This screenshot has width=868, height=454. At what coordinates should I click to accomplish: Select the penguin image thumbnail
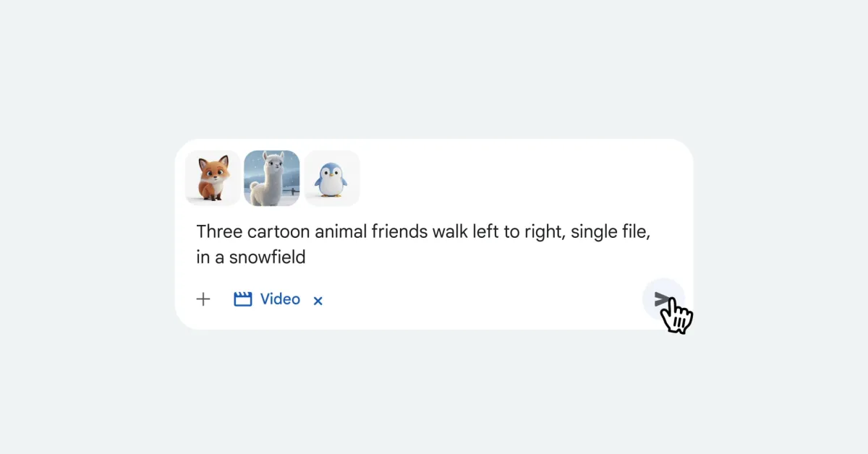[x=332, y=179]
